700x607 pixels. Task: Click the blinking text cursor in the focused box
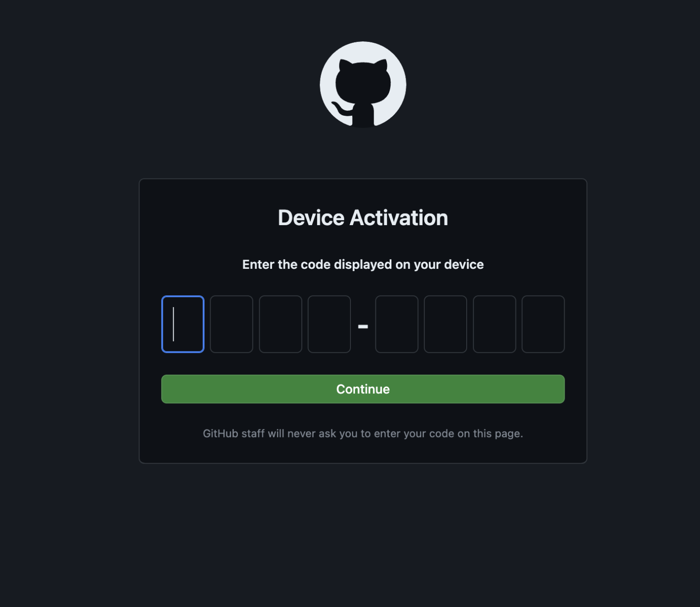coord(173,324)
